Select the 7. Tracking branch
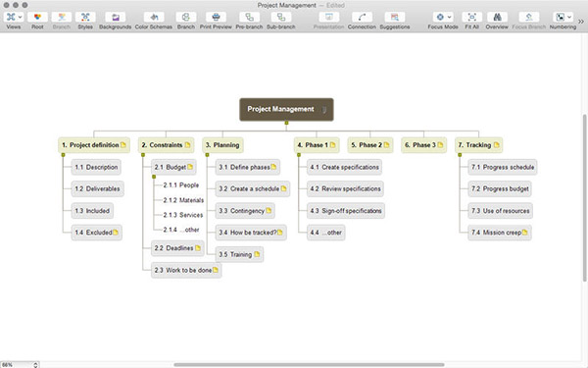Screen dimensions: 588x368 coord(479,145)
